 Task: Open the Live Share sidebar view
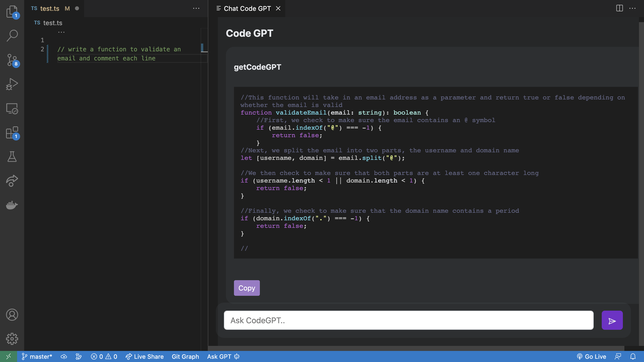pos(12,181)
